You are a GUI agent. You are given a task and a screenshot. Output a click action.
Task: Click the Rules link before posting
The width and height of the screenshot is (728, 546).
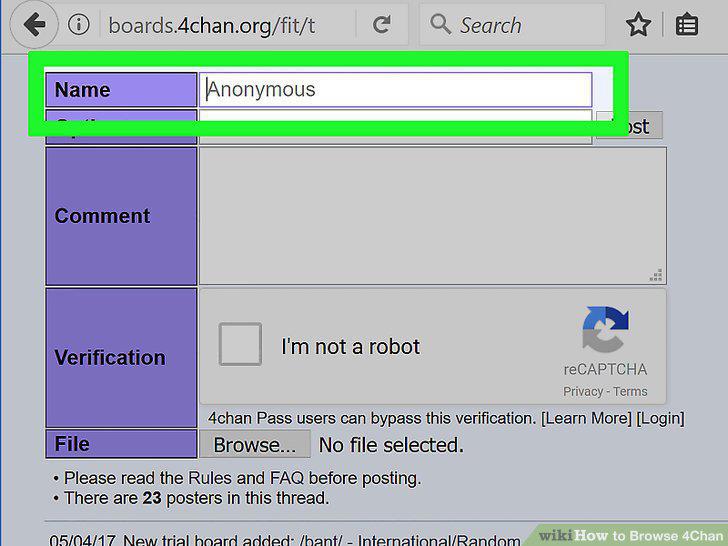click(x=209, y=478)
